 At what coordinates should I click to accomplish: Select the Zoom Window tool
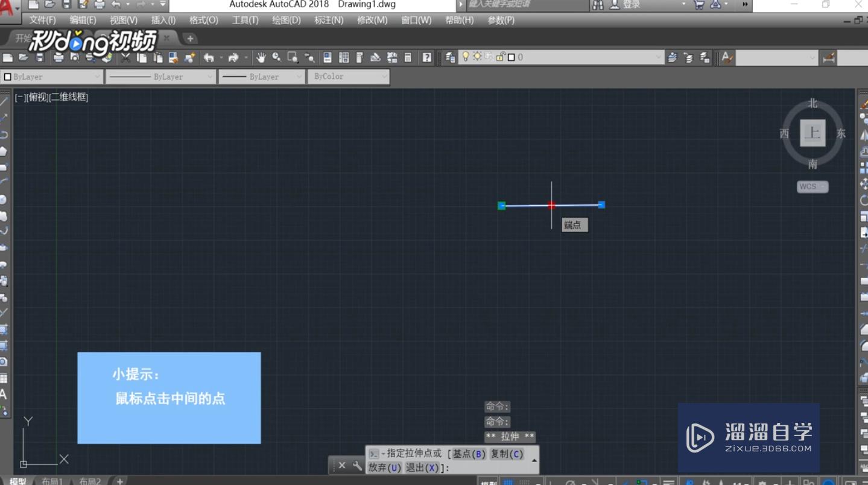(x=293, y=58)
